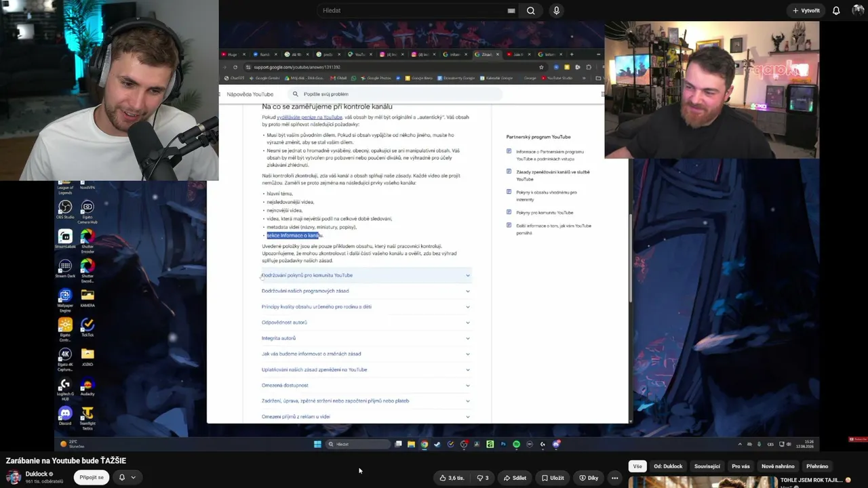Open Elgato Control Center desktop shortcut
Screen dimensions: 868x488
click(x=65, y=330)
